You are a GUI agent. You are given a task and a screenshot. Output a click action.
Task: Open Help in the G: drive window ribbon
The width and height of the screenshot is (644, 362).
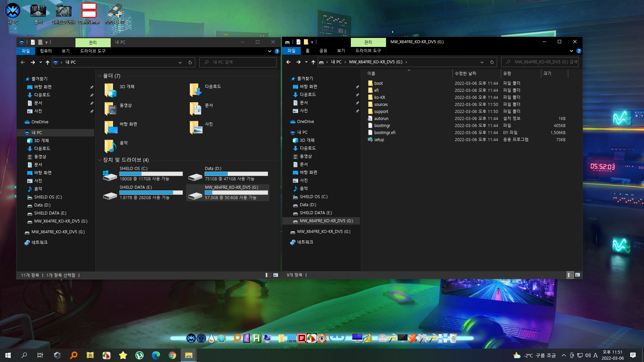[579, 51]
